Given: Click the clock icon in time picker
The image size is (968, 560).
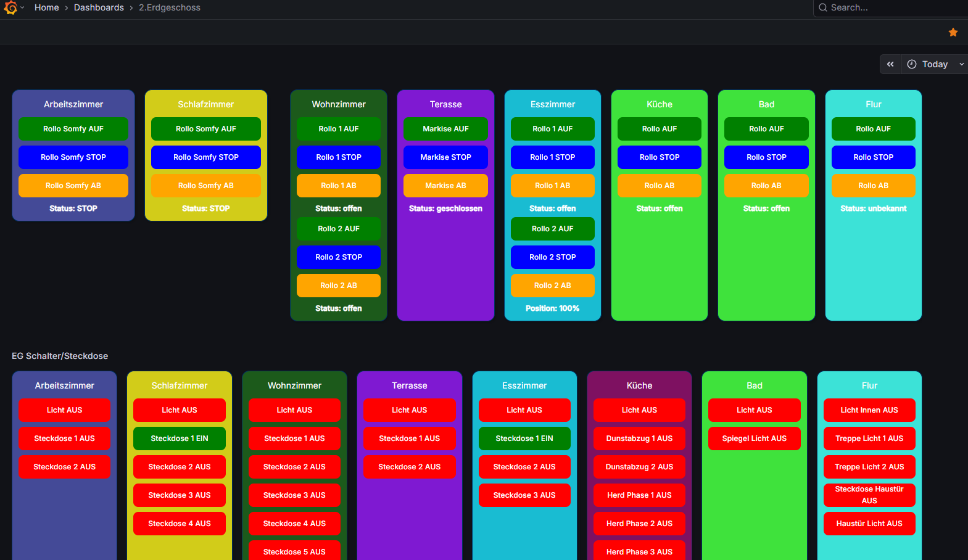Looking at the screenshot, I should 912,64.
